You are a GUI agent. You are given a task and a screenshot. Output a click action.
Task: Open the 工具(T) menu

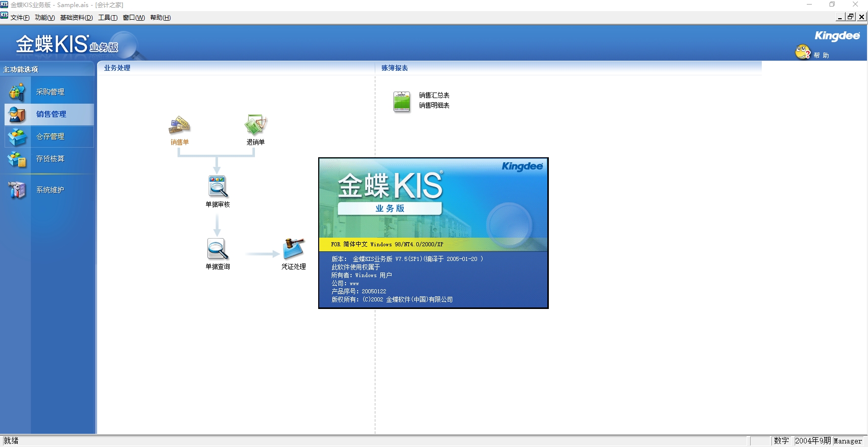(108, 18)
